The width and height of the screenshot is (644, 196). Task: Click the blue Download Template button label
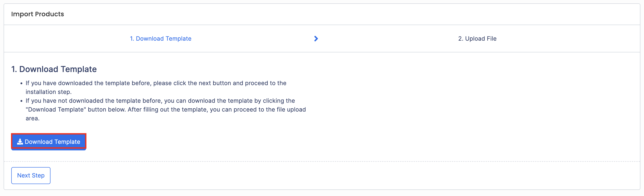tap(53, 142)
